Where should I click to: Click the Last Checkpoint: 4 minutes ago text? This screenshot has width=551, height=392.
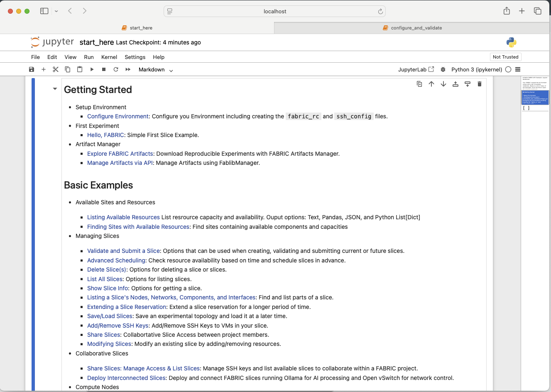[x=158, y=42]
